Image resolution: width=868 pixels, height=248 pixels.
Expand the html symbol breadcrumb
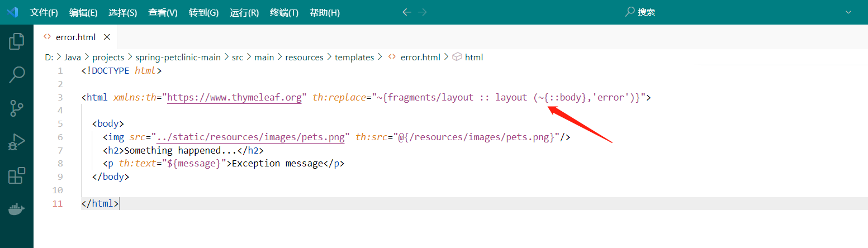point(473,57)
